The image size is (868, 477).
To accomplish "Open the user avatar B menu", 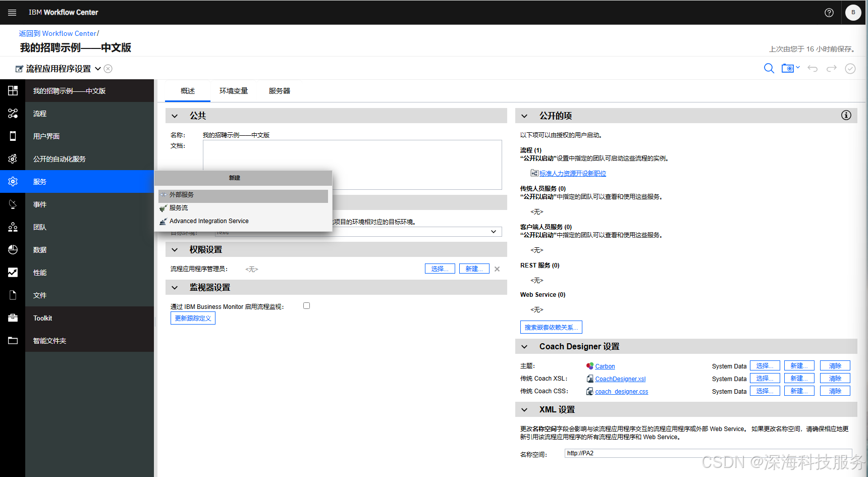I will 853,13.
